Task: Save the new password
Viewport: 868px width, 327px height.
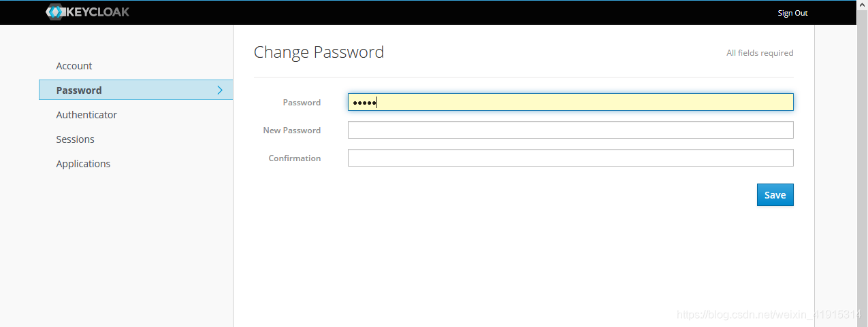Action: tap(775, 195)
